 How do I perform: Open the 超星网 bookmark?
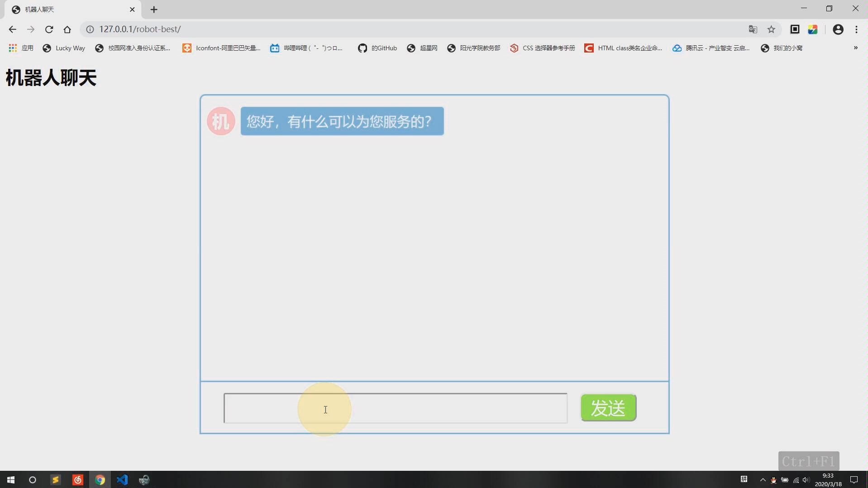click(422, 48)
